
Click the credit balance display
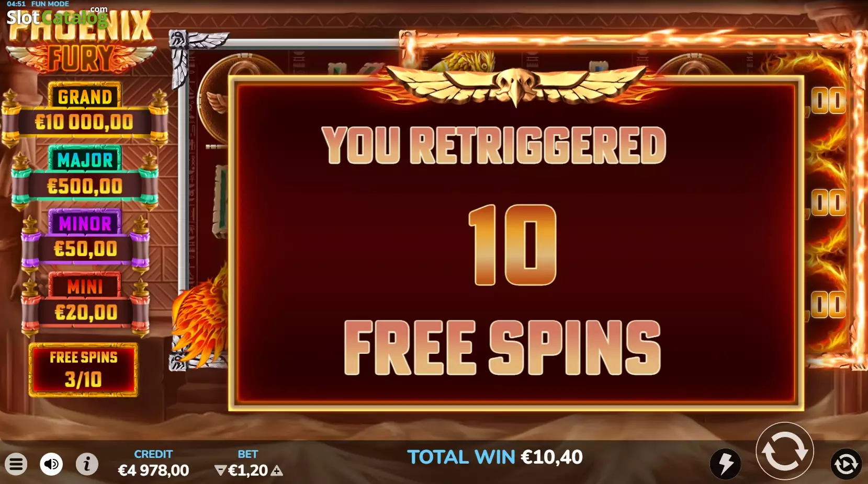153,464
